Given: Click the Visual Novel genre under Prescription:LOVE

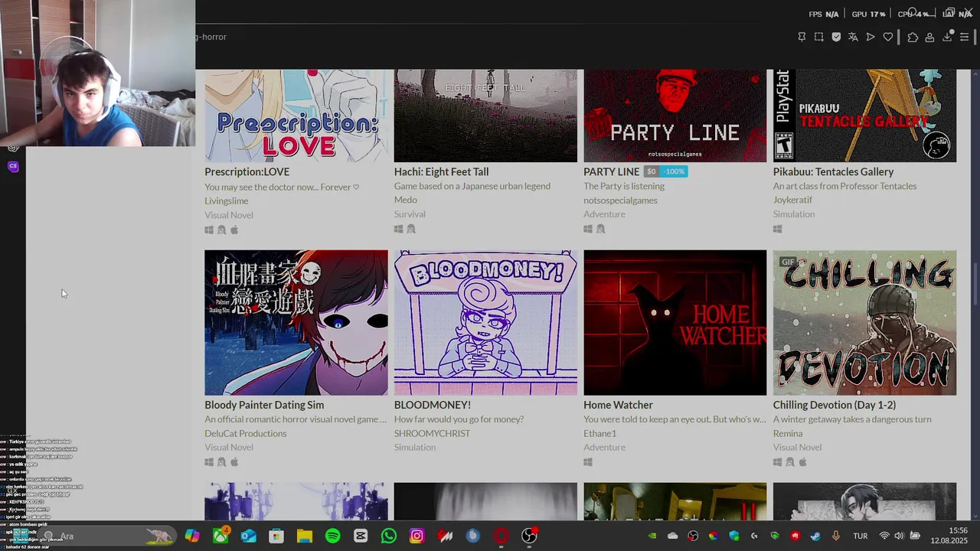Looking at the screenshot, I should coord(228,215).
